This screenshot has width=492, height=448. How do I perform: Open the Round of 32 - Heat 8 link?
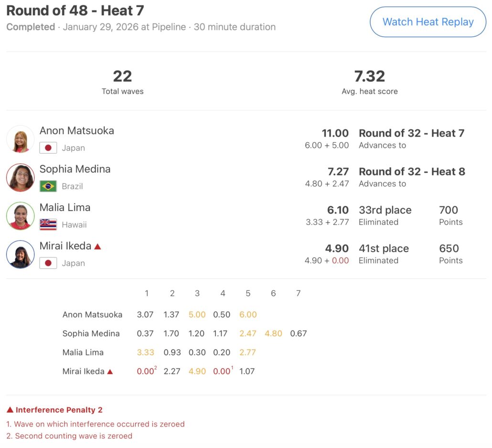click(412, 171)
